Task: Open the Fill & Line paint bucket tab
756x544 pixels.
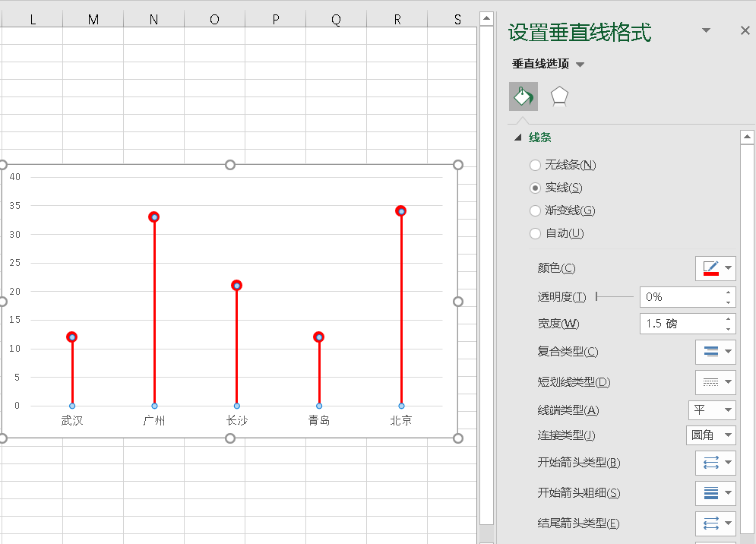Action: pyautogui.click(x=524, y=96)
